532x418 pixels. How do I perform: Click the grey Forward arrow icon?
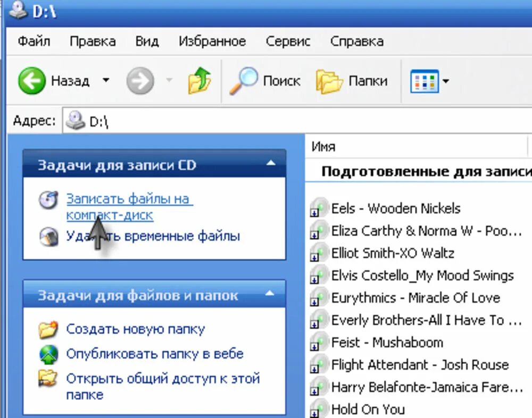pos(140,81)
